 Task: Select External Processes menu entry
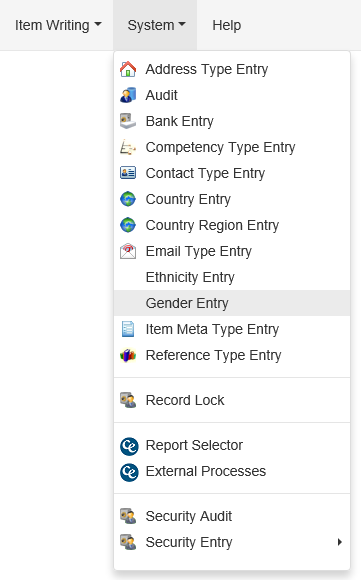tap(232, 471)
